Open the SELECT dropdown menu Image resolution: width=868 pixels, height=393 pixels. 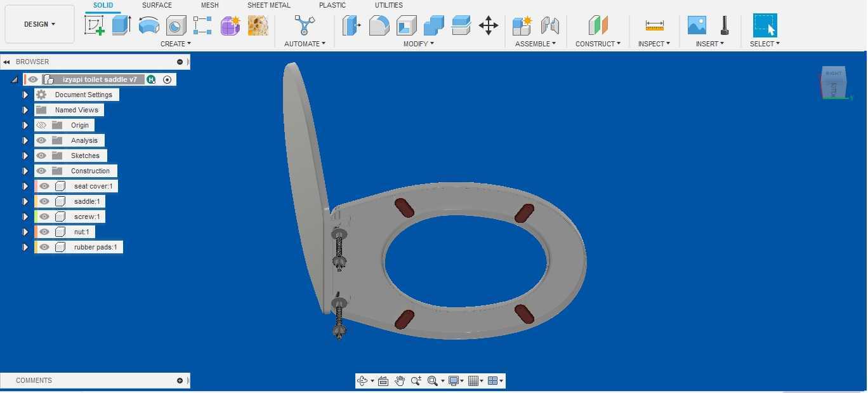click(x=765, y=44)
